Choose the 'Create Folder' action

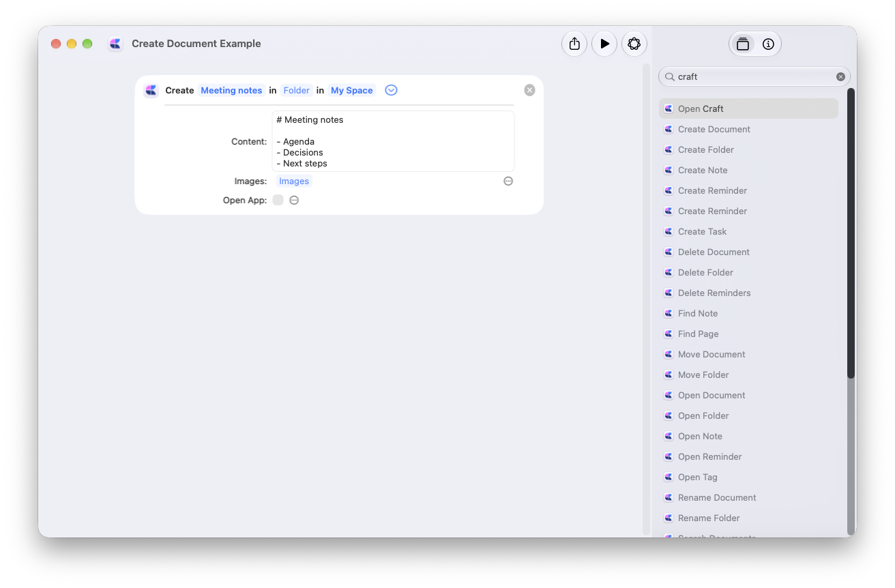[748, 149]
